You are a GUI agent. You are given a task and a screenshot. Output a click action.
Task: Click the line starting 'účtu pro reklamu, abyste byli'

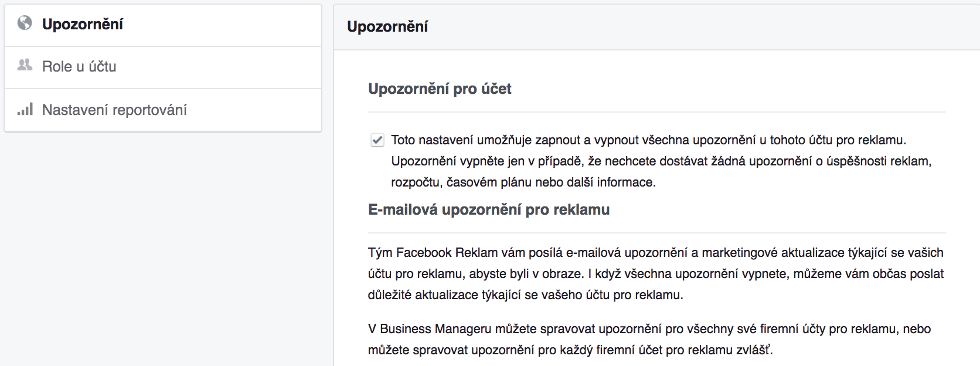point(656,274)
